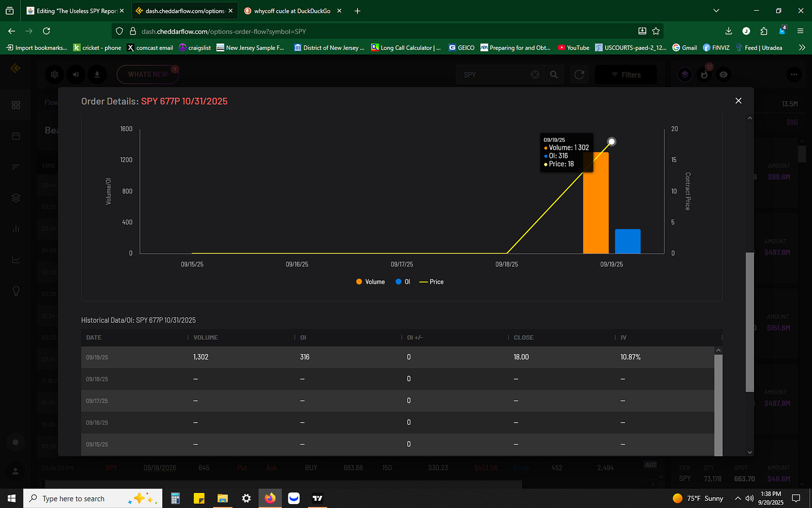Toggle the eye visibility icon

(723, 74)
